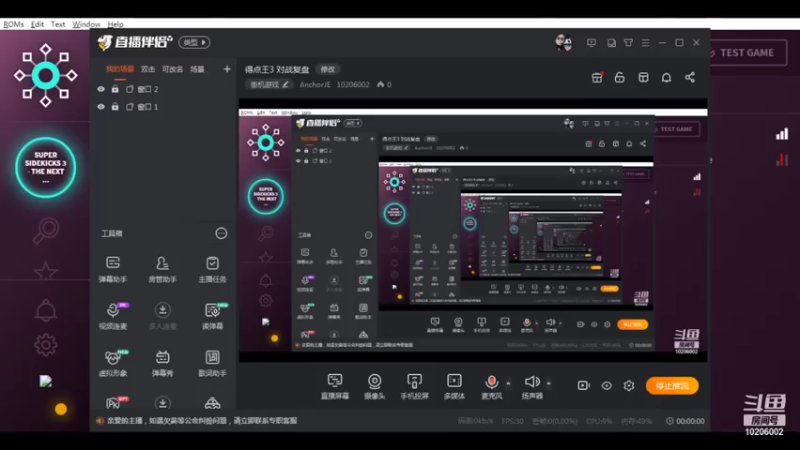Toggle the preview eye beside 停止推流
Image resolution: width=800 pixels, height=450 pixels.
(x=606, y=386)
